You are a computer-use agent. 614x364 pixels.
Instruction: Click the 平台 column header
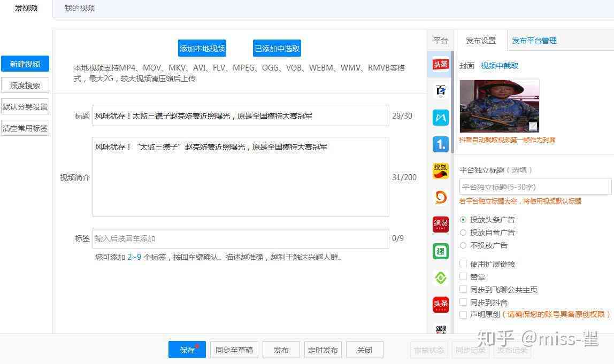441,40
